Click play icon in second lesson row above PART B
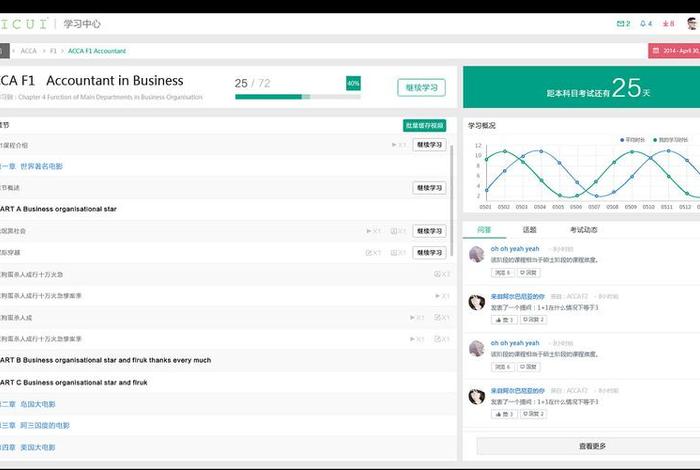Viewport: 700px width, 470px height. (412, 317)
